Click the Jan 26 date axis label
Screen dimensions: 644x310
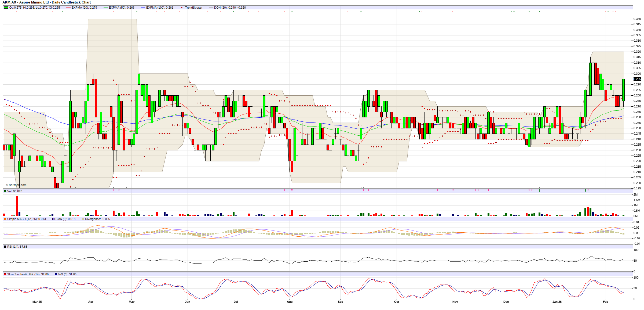[x=557, y=302]
